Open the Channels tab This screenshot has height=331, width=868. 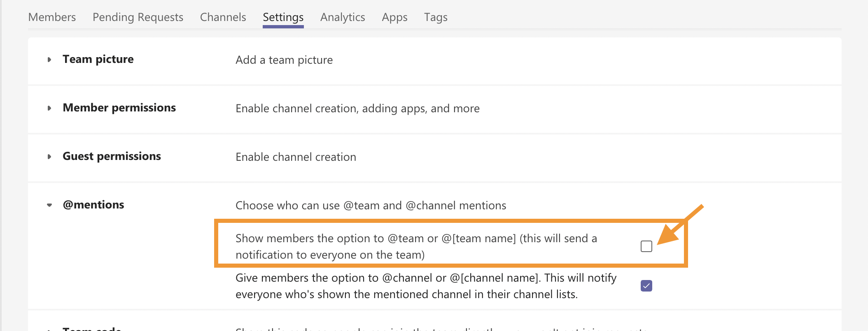(x=223, y=17)
